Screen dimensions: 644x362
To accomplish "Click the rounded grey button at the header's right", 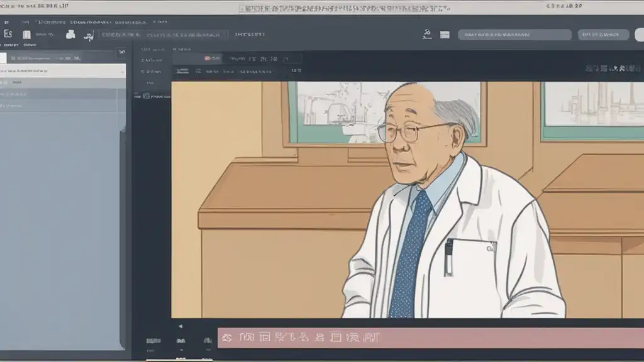I will coord(603,35).
